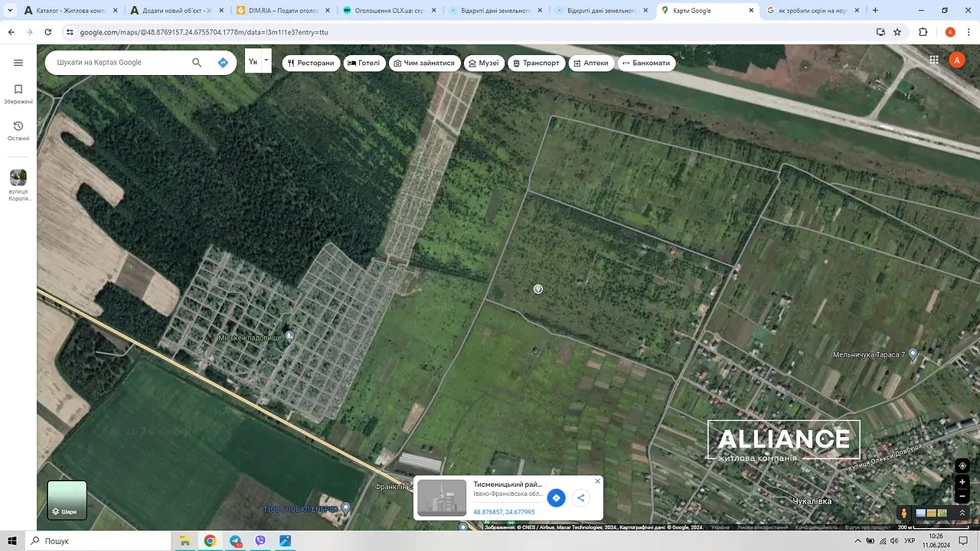
Task: Click the show my location button
Action: tap(962, 466)
